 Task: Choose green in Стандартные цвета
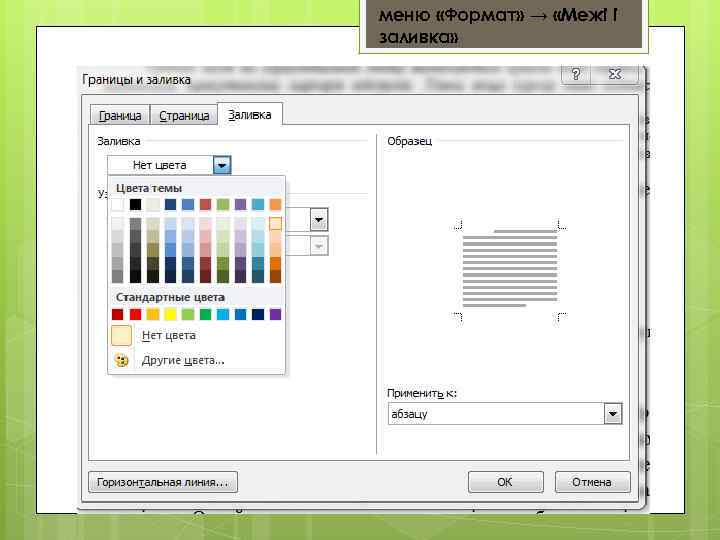(205, 315)
